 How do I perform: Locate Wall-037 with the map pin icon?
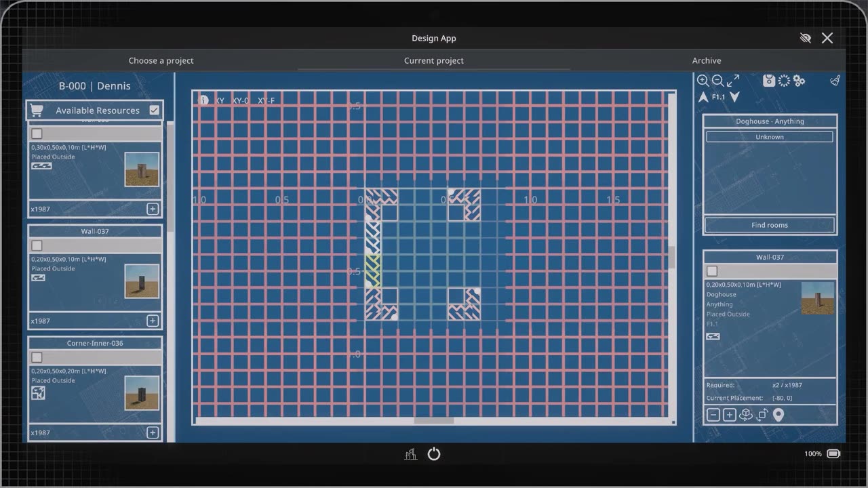778,415
